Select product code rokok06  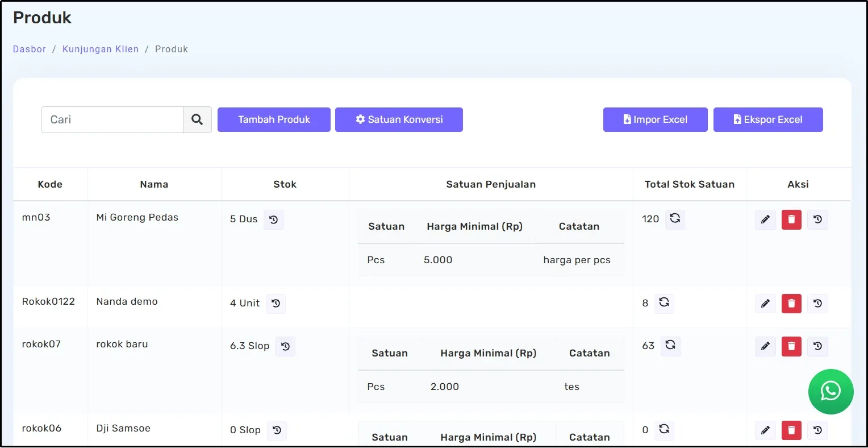(x=41, y=428)
